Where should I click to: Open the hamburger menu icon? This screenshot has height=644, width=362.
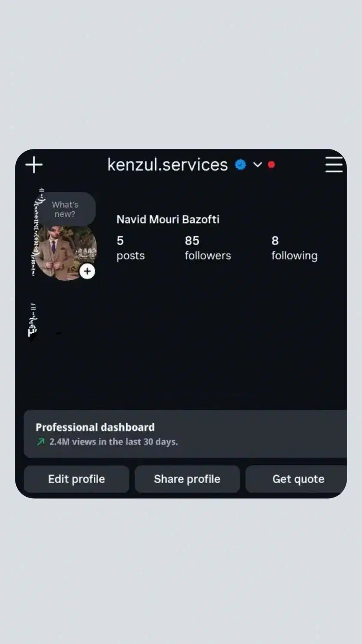click(334, 165)
